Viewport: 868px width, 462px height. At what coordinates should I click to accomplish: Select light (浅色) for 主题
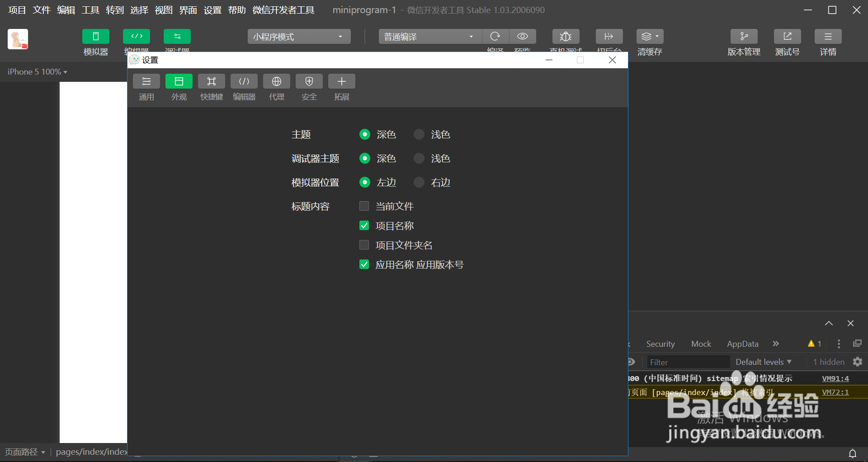point(419,134)
